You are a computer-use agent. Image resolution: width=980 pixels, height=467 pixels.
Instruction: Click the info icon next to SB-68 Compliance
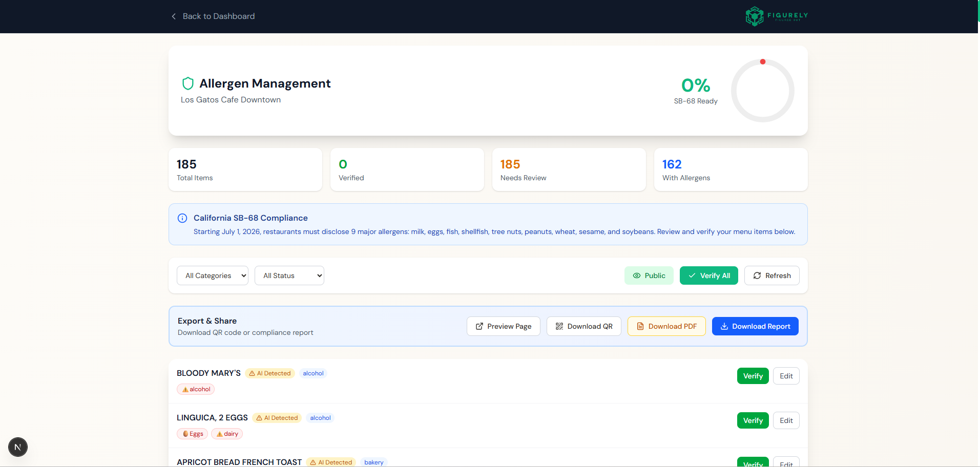tap(182, 218)
